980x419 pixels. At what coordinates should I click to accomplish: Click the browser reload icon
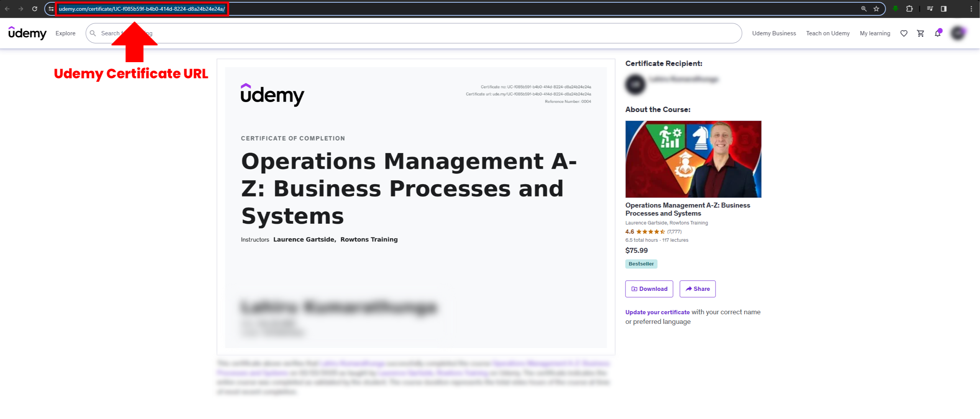(34, 9)
